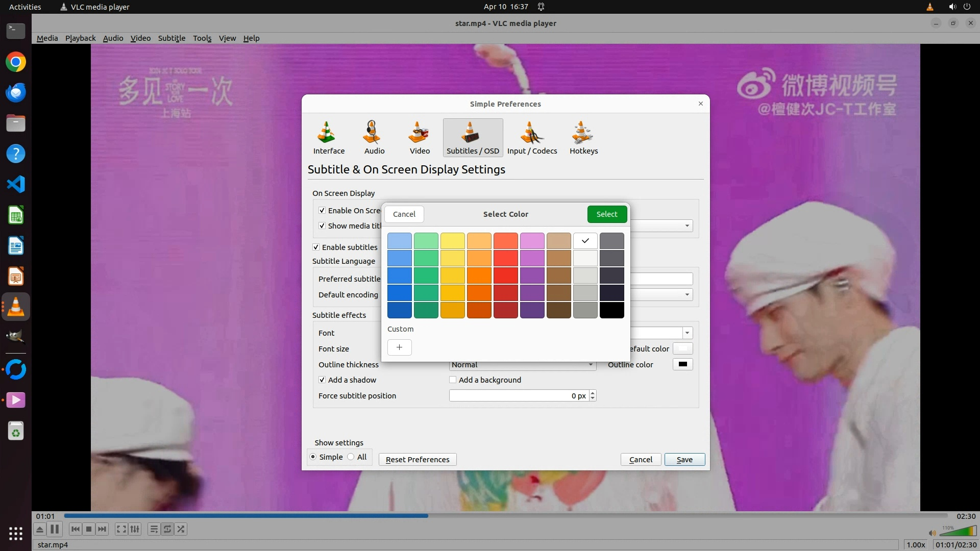This screenshot has width=980, height=551.
Task: Open the Input / Codecs preferences category
Action: 532,137
